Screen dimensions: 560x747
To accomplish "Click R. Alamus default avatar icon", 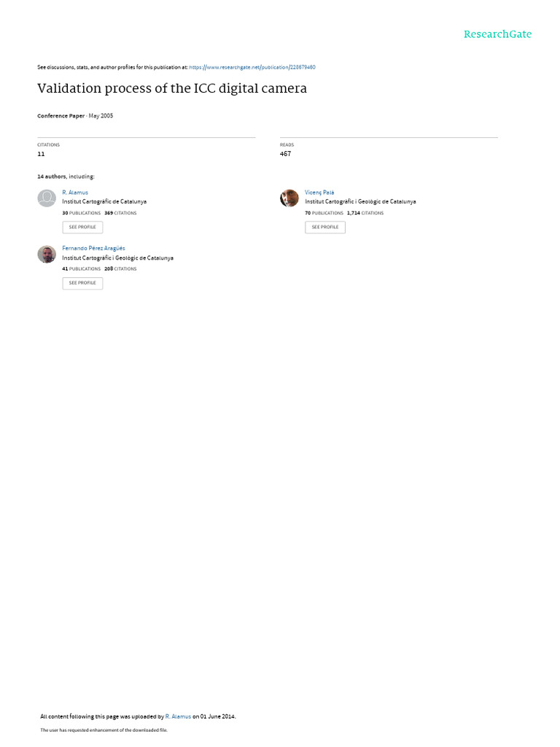I will pos(47,198).
